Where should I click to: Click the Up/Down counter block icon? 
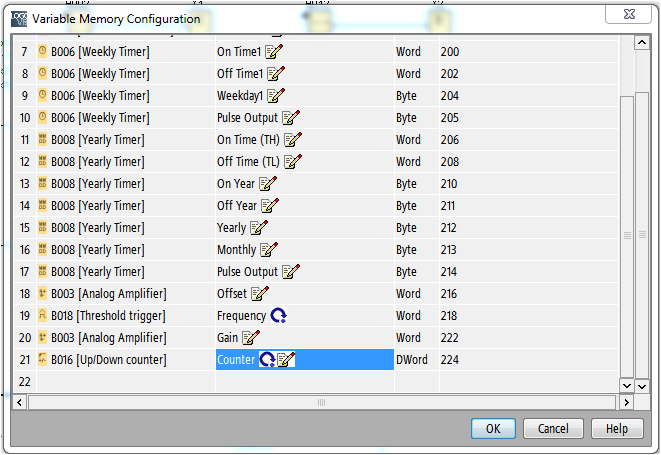(x=42, y=359)
